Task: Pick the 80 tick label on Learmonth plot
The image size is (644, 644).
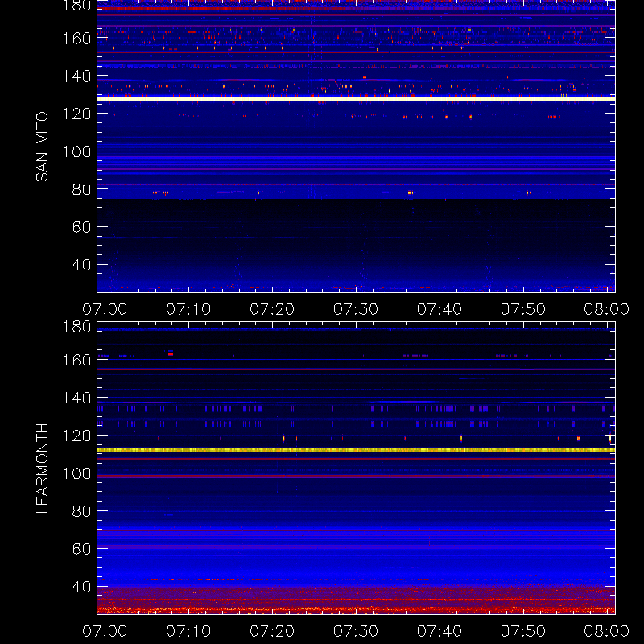Action: (x=81, y=511)
